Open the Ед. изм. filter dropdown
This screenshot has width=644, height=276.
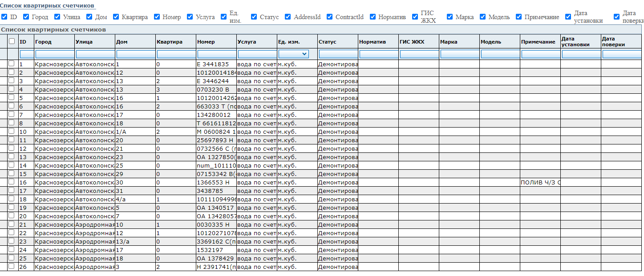click(293, 54)
